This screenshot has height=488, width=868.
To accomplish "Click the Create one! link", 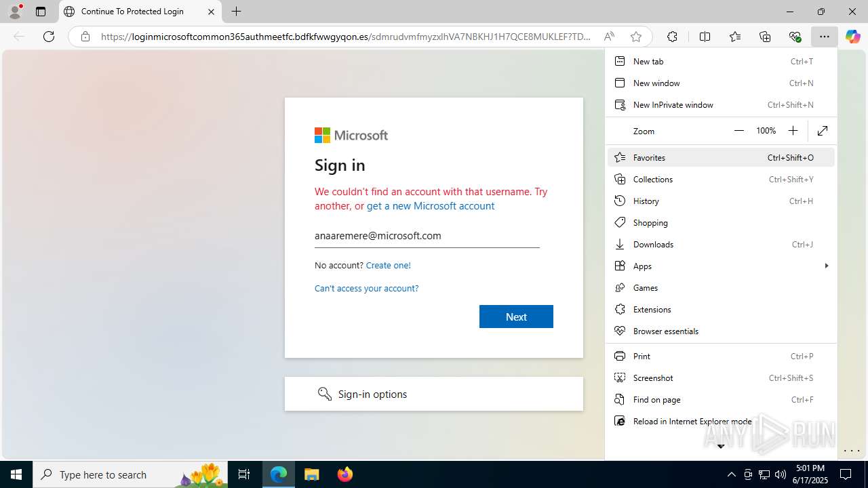I will (x=388, y=265).
